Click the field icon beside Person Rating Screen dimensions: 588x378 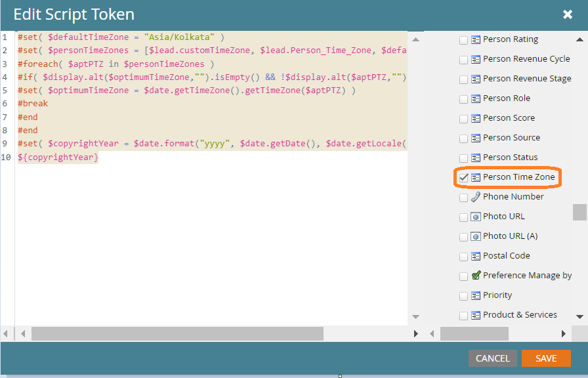(474, 39)
